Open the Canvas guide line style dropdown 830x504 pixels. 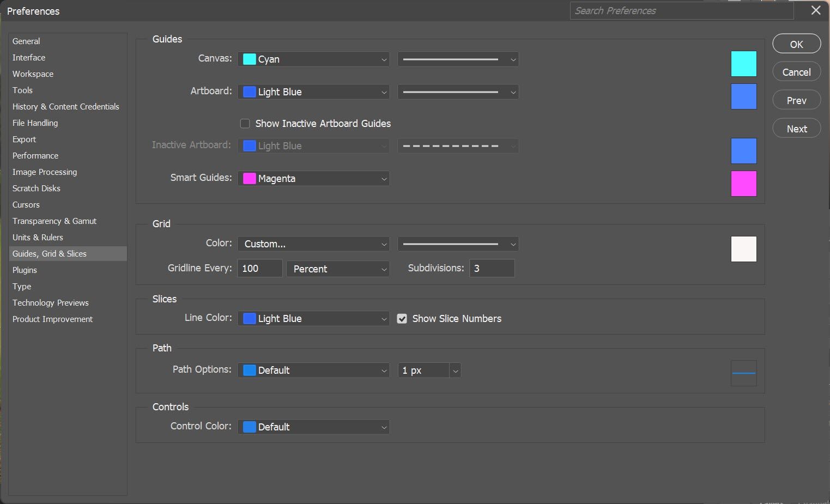click(458, 59)
